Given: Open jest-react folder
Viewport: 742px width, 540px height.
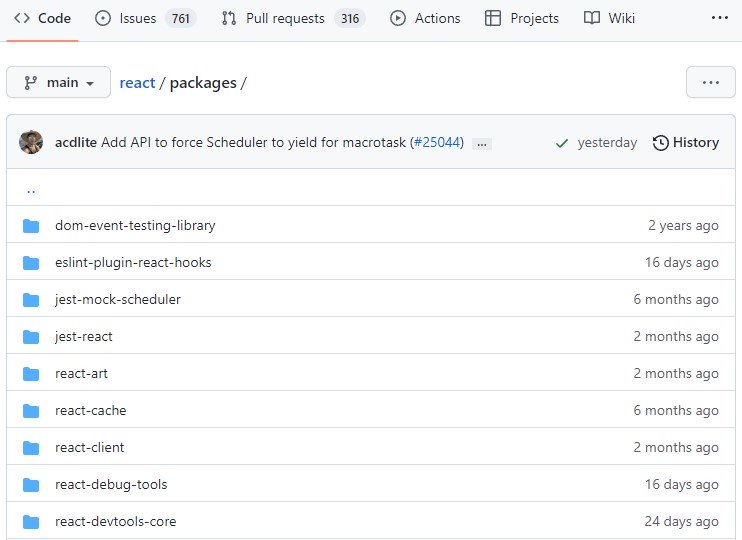Looking at the screenshot, I should click(x=84, y=336).
